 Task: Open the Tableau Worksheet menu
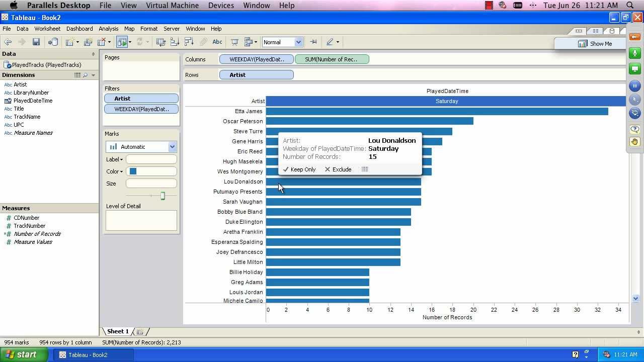pos(47,29)
